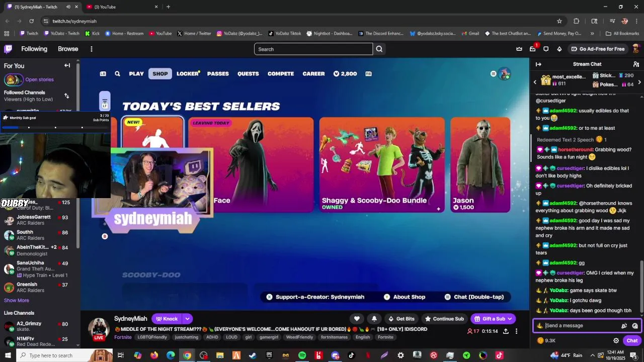Open Whispers speech bubble icon

coord(546,49)
